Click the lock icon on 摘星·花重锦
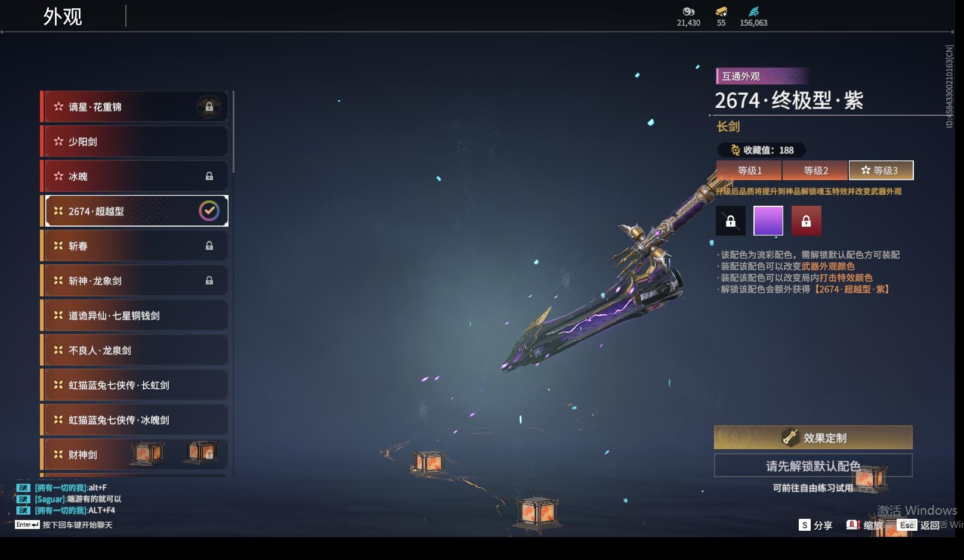 tap(209, 107)
